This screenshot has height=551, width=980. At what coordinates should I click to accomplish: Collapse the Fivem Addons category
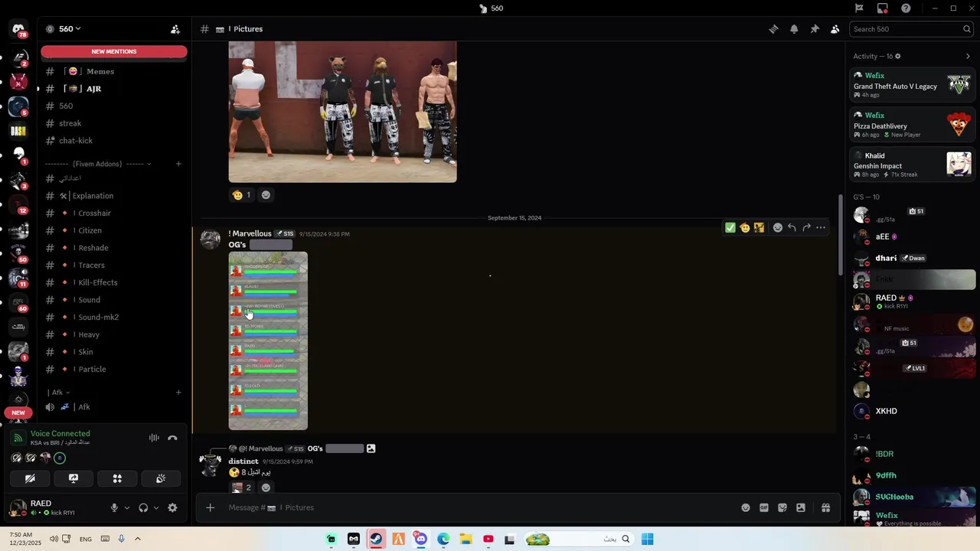click(98, 164)
